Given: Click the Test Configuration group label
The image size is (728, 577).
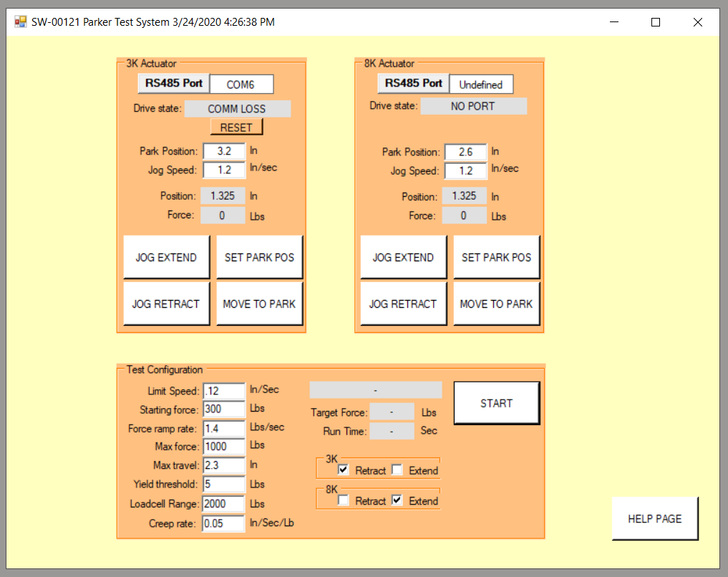Looking at the screenshot, I should 165,369.
